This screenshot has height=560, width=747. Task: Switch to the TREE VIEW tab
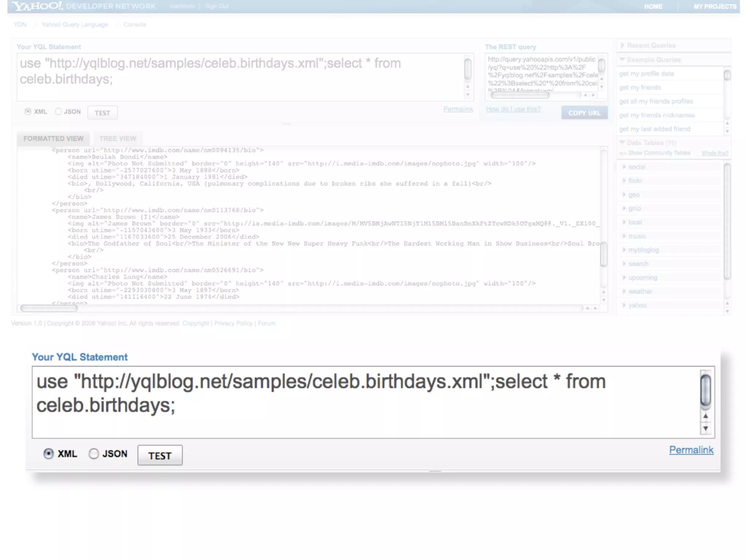(x=117, y=139)
